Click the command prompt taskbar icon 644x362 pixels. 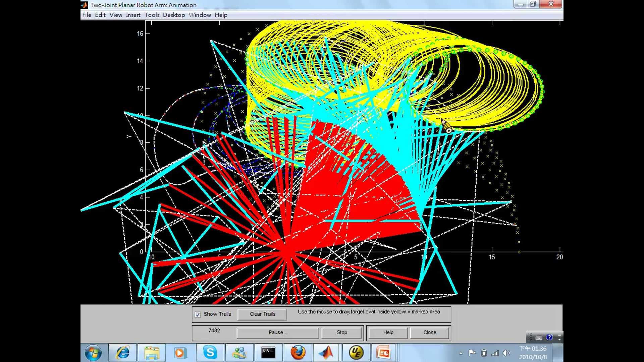coord(268,353)
